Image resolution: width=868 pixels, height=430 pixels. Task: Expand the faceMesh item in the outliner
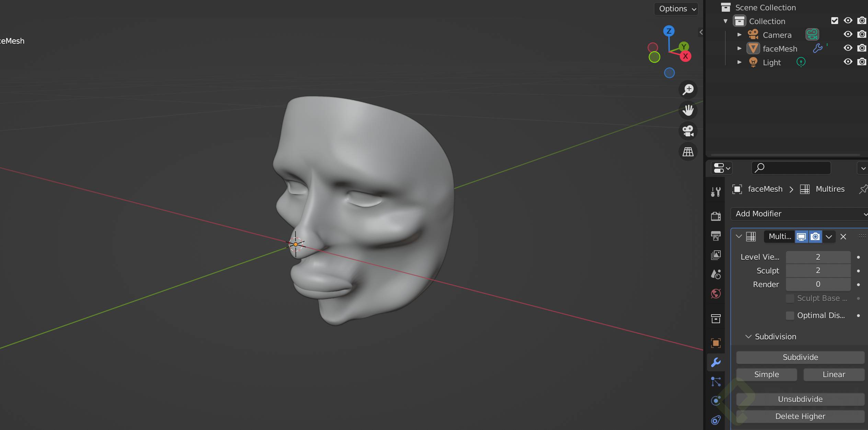tap(739, 48)
